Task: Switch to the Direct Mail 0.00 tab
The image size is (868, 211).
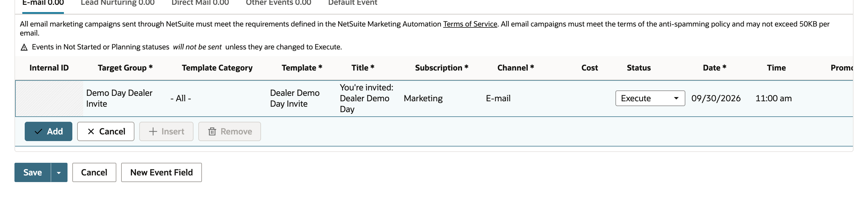Action: (200, 3)
